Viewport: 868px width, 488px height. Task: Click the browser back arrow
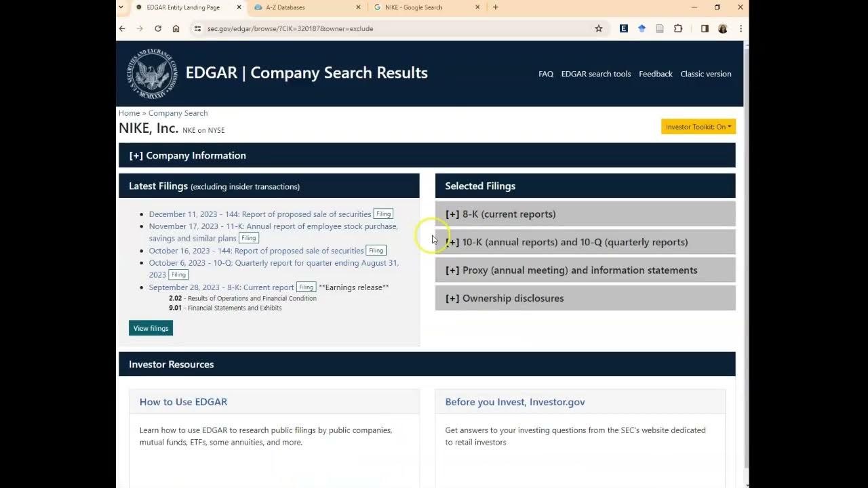click(x=122, y=28)
